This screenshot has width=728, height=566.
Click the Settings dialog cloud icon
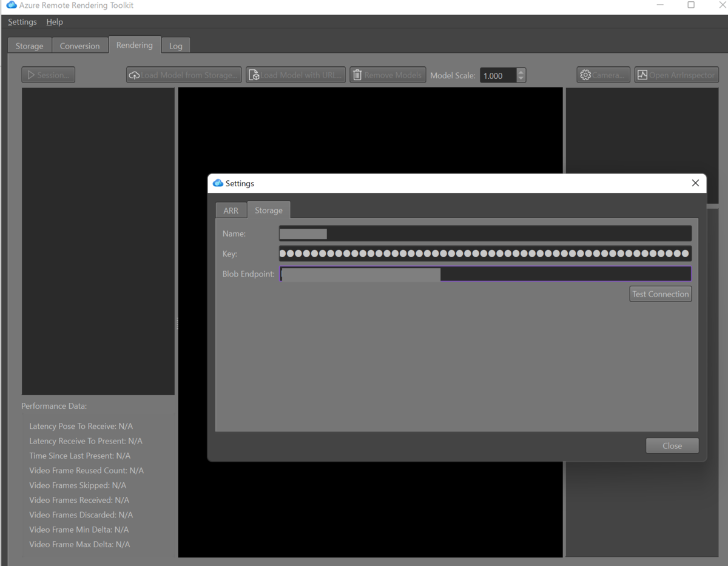click(x=218, y=183)
